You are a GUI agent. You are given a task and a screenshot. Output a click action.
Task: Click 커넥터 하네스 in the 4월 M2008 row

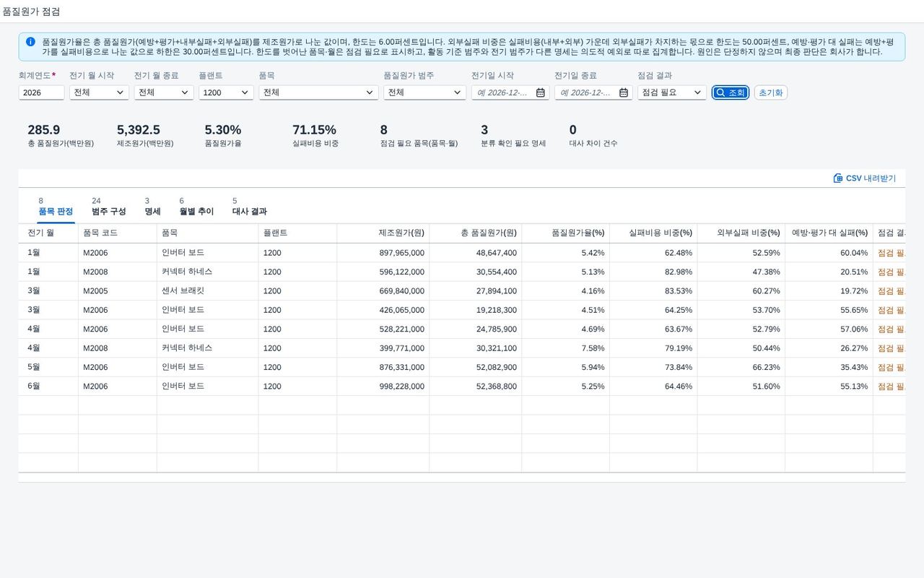click(188, 348)
